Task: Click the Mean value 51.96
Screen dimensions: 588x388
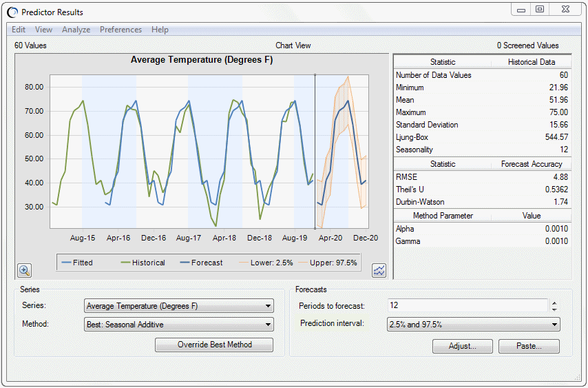Action: (x=558, y=100)
